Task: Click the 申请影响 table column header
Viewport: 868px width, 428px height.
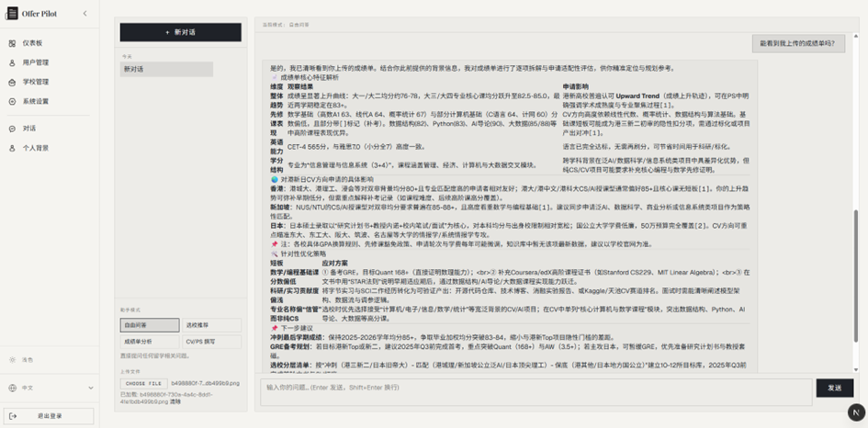Action: click(x=575, y=87)
